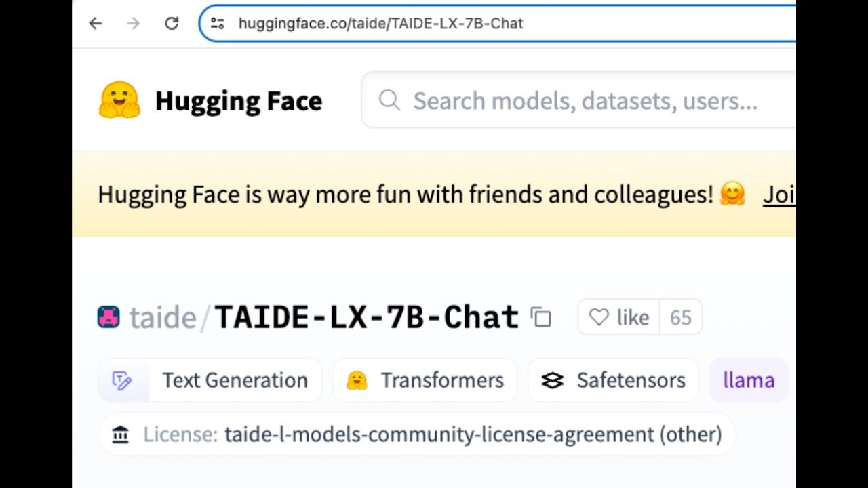Screen dimensions: 868x488
Task: Select the llama tag
Action: click(749, 380)
